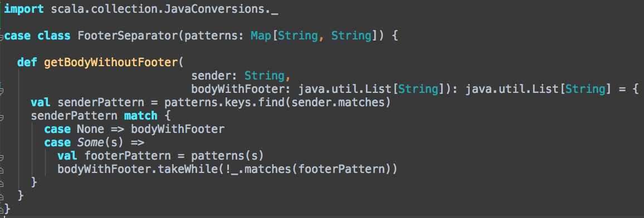This screenshot has height=218, width=644.
Task: Click the getBodyWithoutFooter method name
Action: click(112, 62)
